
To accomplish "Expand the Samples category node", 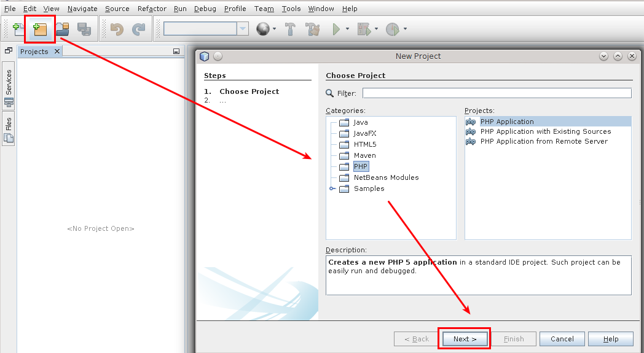I will click(332, 188).
